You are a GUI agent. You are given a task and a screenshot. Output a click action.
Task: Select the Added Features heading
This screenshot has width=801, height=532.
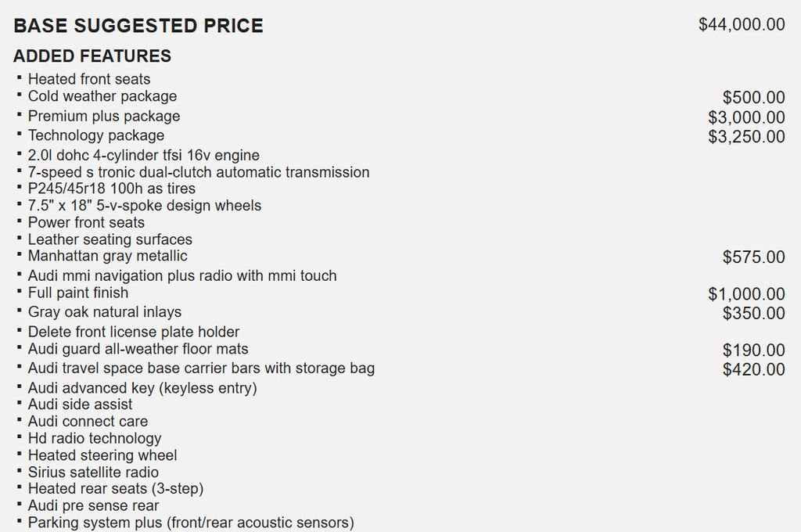pyautogui.click(x=92, y=56)
